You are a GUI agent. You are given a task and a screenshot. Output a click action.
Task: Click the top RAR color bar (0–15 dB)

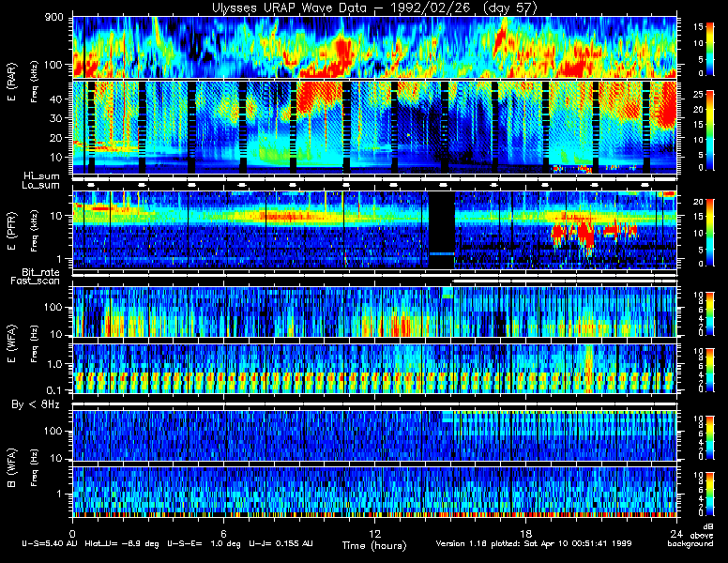tap(709, 49)
